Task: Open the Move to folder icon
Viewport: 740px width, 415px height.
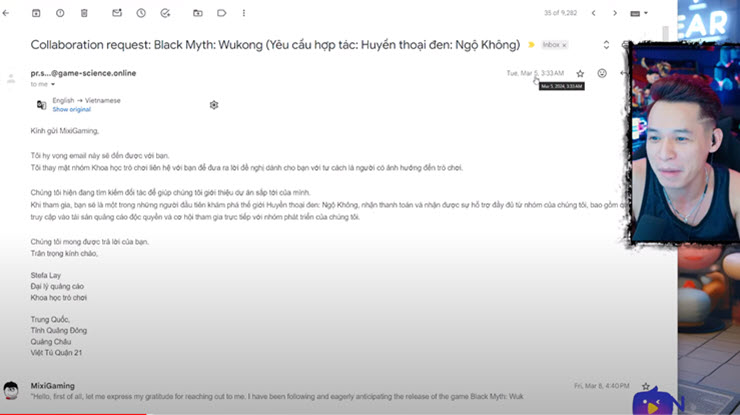Action: pos(197,13)
